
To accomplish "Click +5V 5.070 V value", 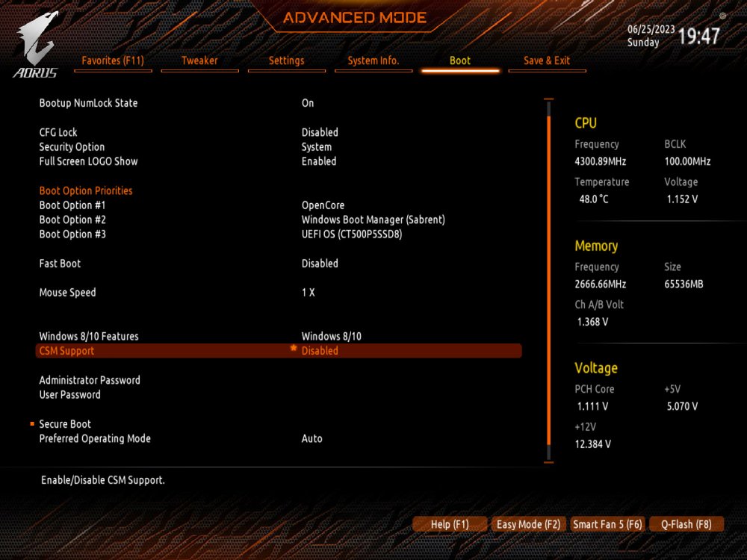I will coord(682,407).
